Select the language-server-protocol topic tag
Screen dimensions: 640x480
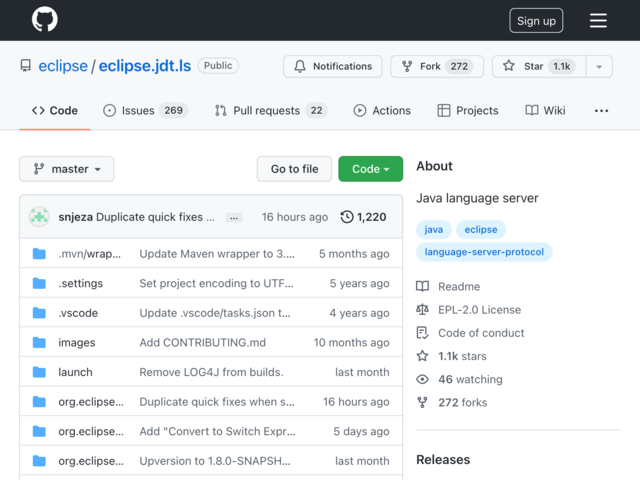[484, 252]
